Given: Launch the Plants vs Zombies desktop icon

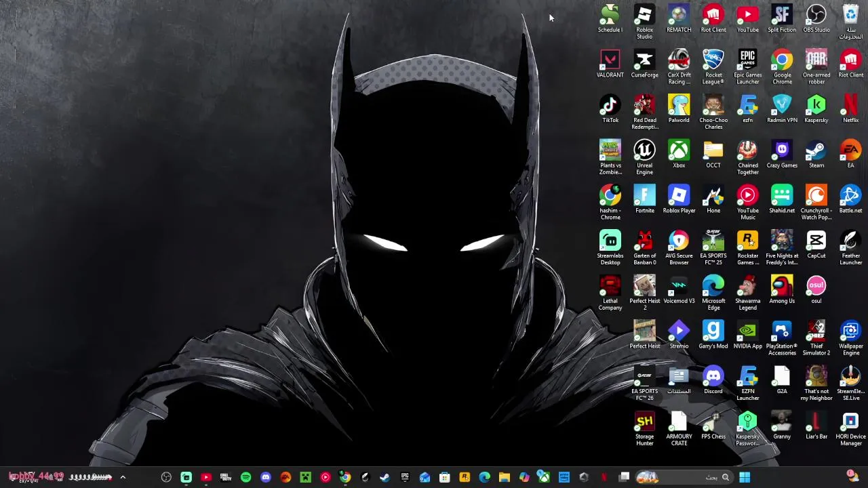Looking at the screenshot, I should click(610, 157).
